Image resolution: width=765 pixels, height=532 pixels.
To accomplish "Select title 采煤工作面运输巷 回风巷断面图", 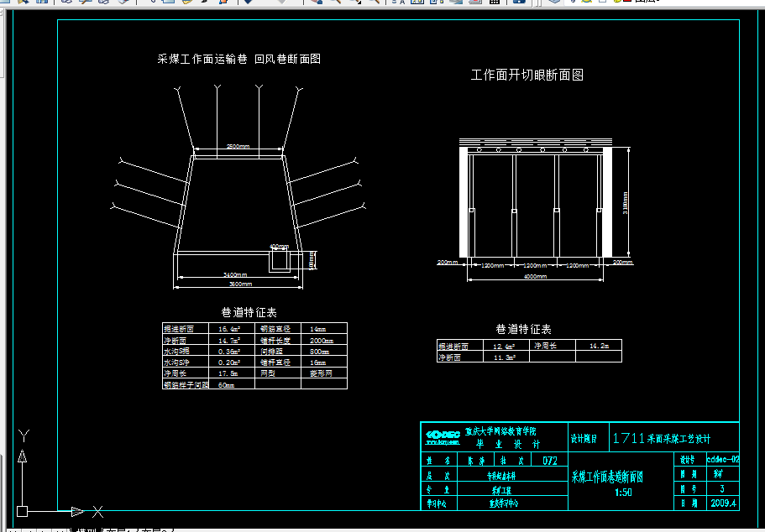I will 239,59.
